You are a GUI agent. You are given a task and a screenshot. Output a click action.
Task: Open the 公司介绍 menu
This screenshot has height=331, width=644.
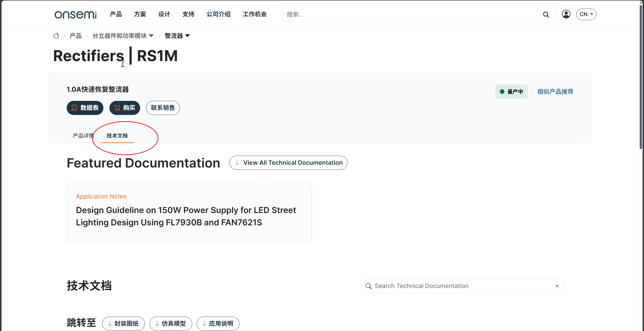[x=219, y=14]
